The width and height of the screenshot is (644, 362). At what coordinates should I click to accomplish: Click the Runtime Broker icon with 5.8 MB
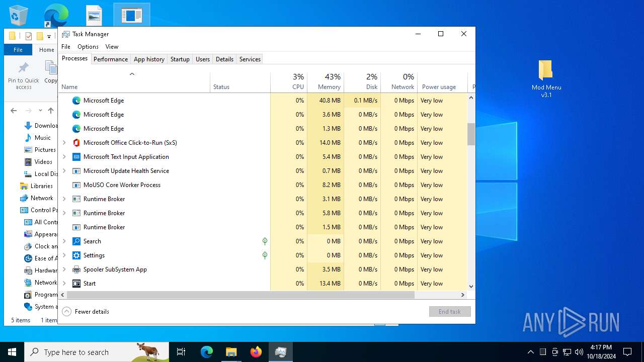pos(76,213)
